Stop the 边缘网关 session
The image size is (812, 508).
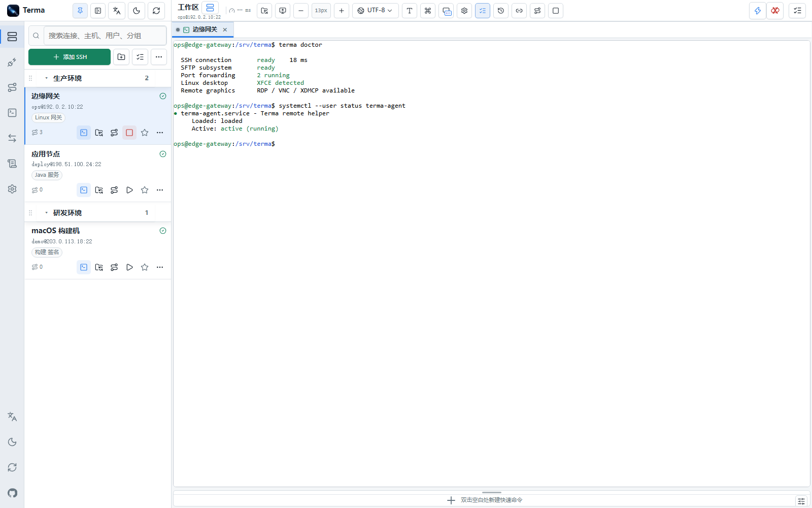[129, 133]
